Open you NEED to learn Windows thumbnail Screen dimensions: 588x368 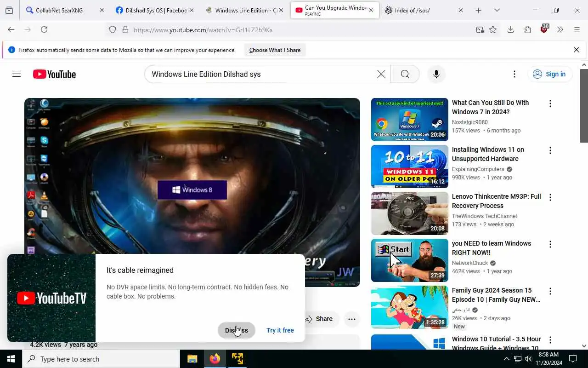coord(410,260)
